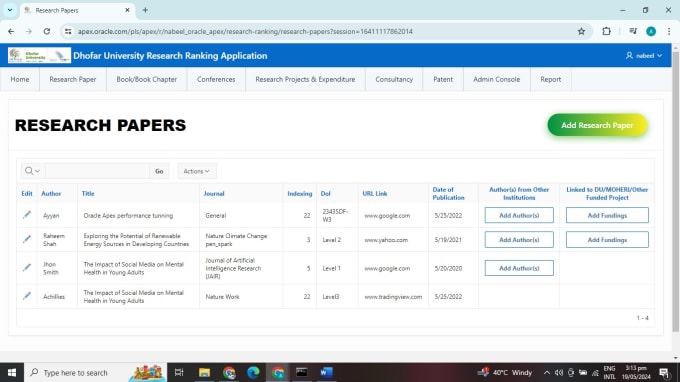Open the Patent menu item
Viewport: 680px width, 382px height.
443,79
